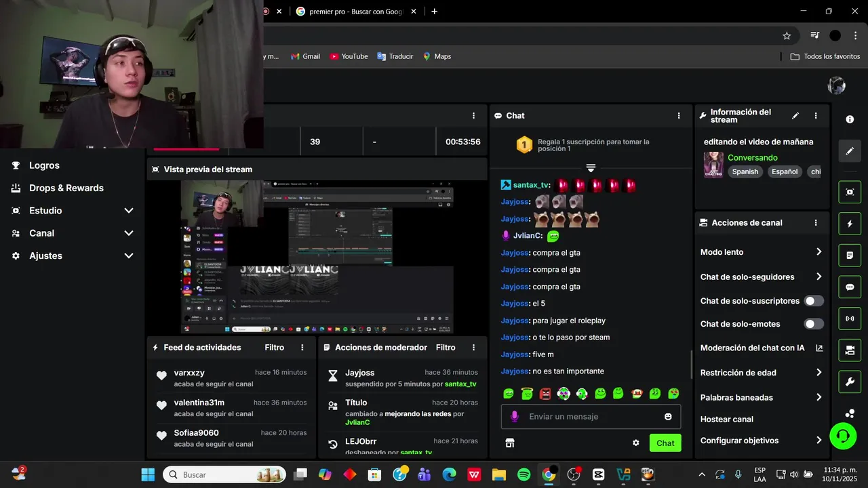This screenshot has height=488, width=868.
Task: Toggle the stream preview panel icon
Action: click(850, 192)
